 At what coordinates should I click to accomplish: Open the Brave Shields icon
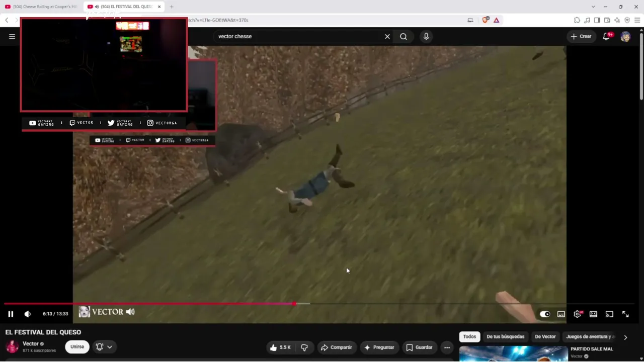(486, 20)
